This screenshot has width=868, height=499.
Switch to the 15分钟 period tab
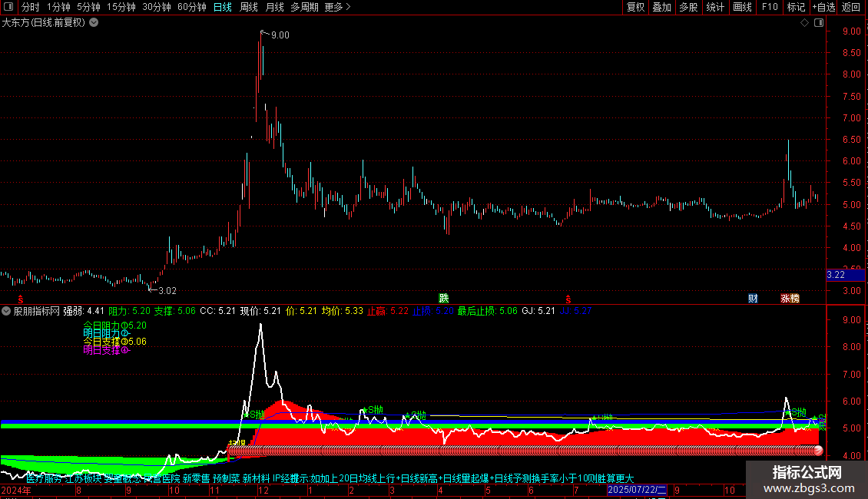click(121, 7)
